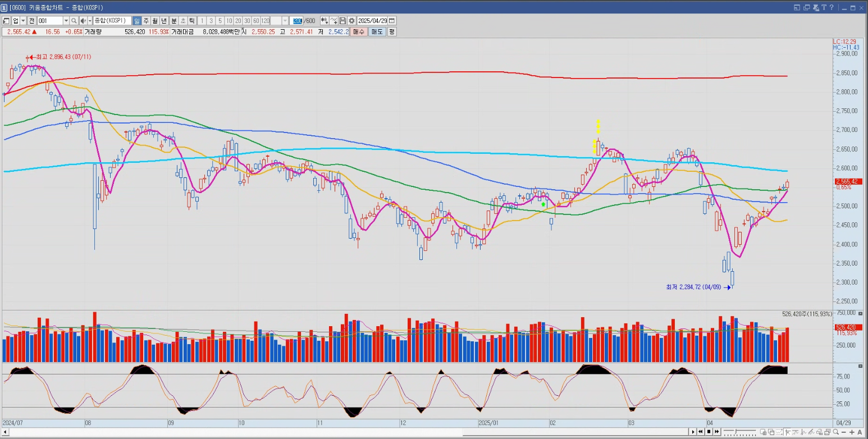Open the calendar picker beside 2025/04/29
Image resolution: width=868 pixels, height=439 pixels.
click(391, 21)
